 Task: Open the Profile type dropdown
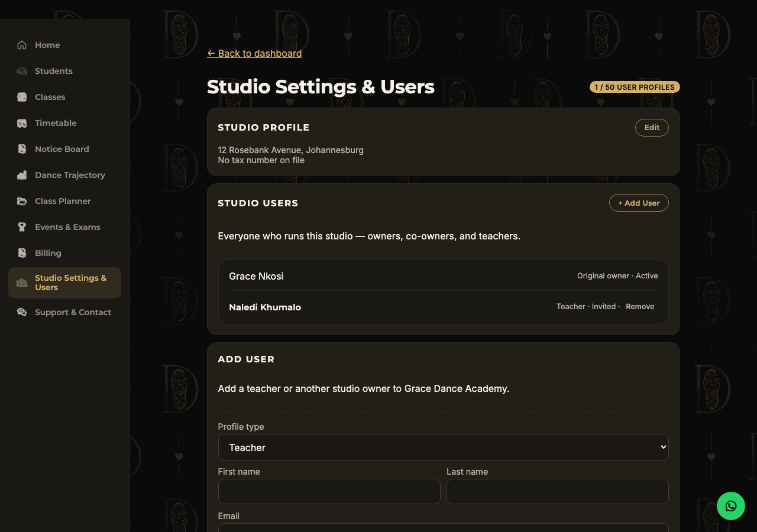(x=444, y=447)
